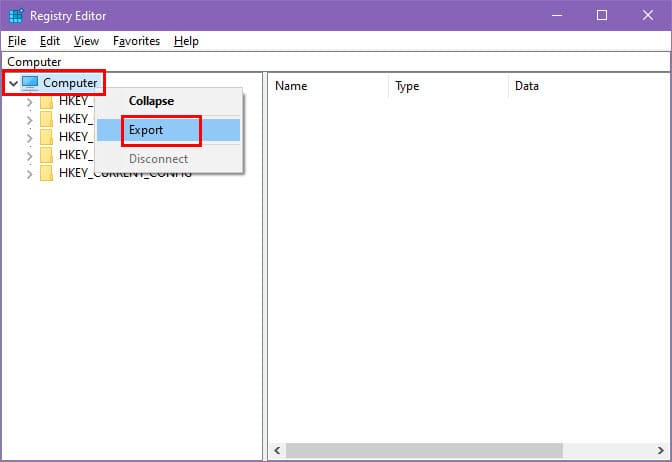Click the Registry Editor title bar icon

tap(16, 16)
